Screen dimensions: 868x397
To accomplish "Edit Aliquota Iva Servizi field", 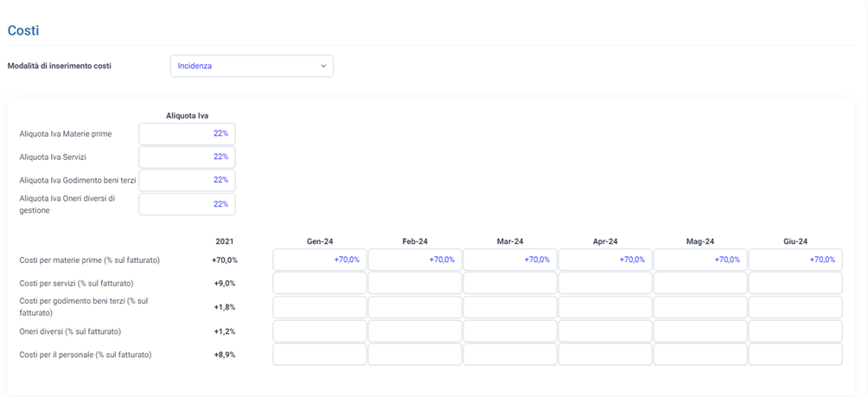I will pos(187,157).
